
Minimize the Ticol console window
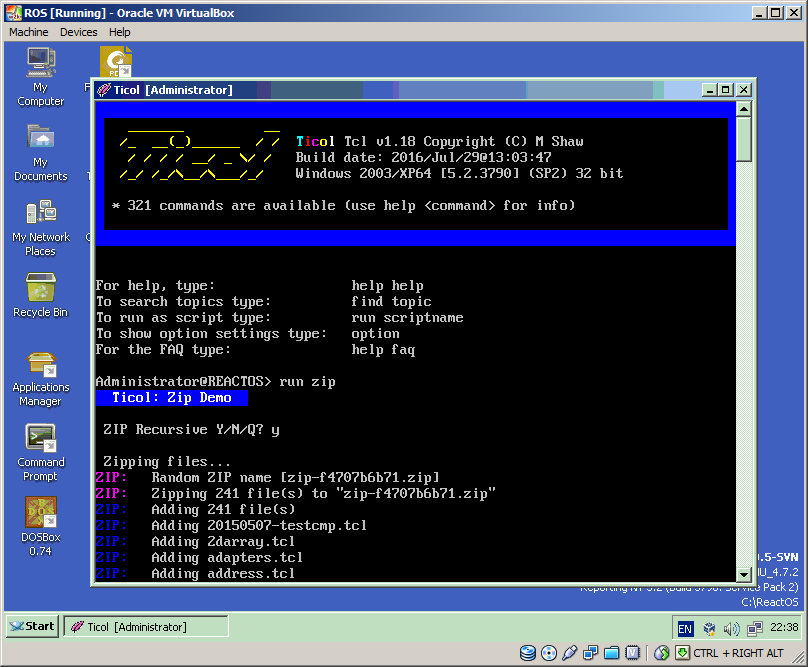(x=710, y=90)
